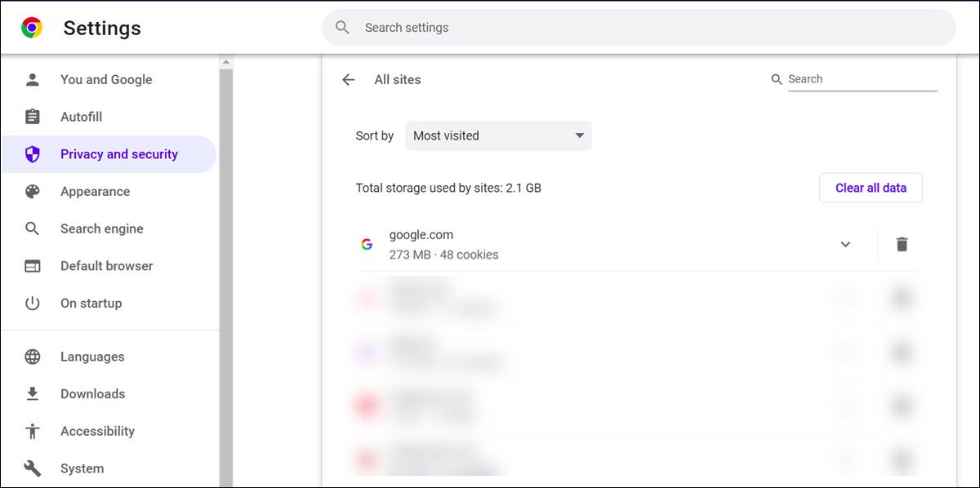
Task: Collapse settings via the back arrow
Action: click(348, 79)
